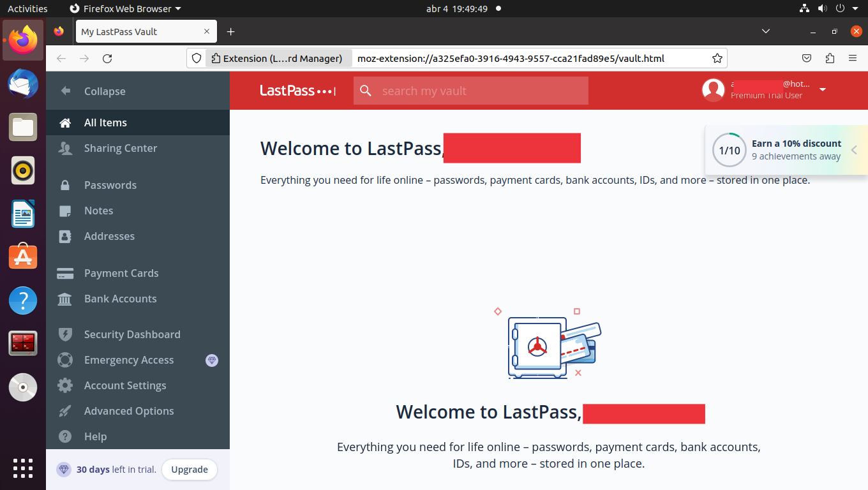This screenshot has width=868, height=490.
Task: Click Activities in the top bar
Action: coord(27,8)
